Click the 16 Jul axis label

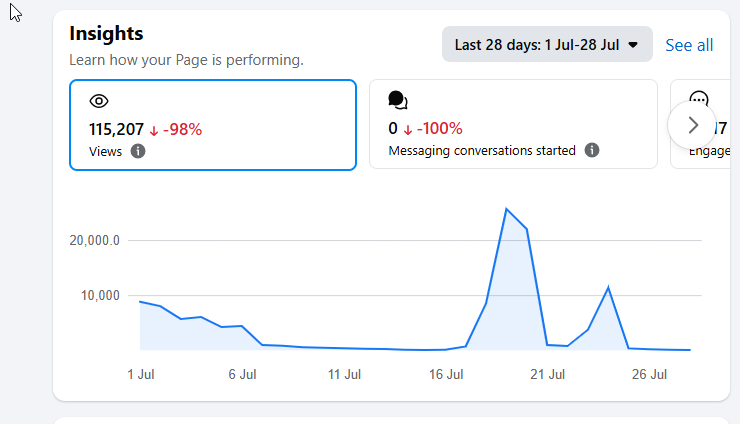446,374
